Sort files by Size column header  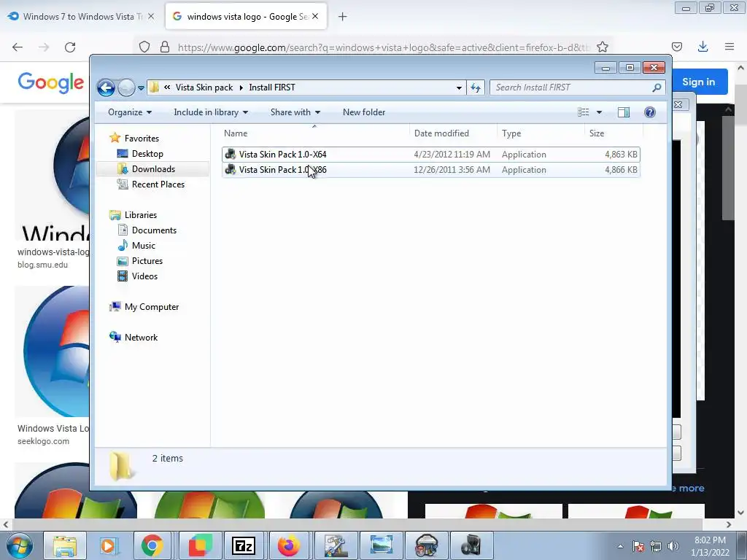tap(614, 133)
